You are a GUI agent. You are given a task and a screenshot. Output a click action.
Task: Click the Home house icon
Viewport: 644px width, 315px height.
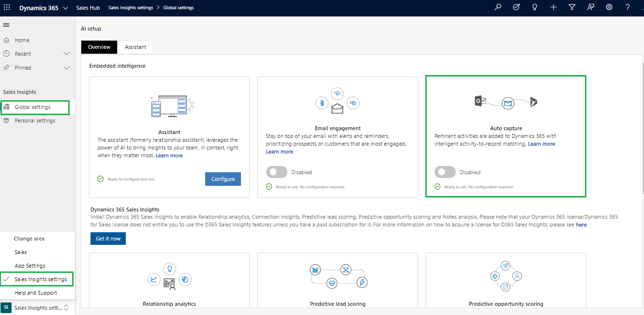click(x=6, y=40)
